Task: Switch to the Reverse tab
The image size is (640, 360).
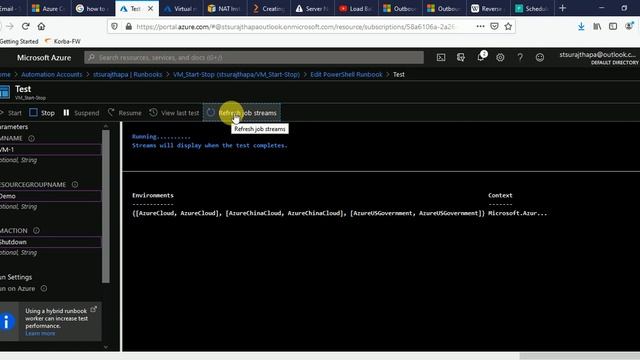Action: coord(487,8)
